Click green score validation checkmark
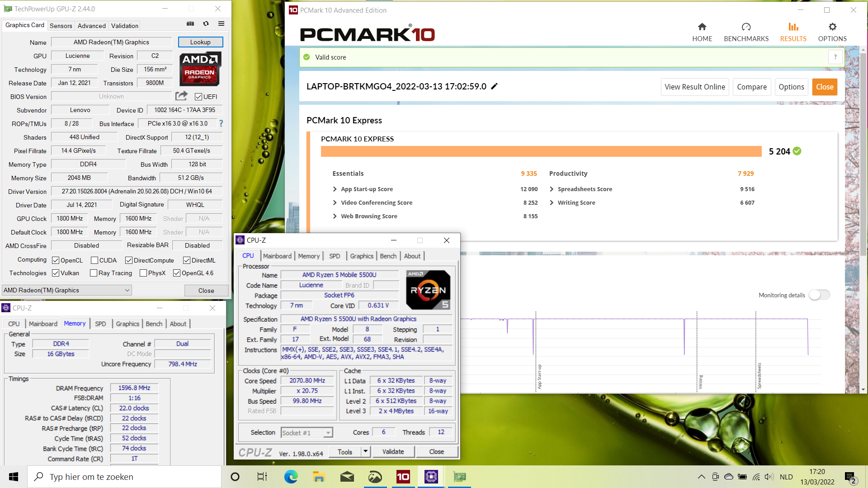Viewport: 868px width, 488px height. click(x=797, y=151)
